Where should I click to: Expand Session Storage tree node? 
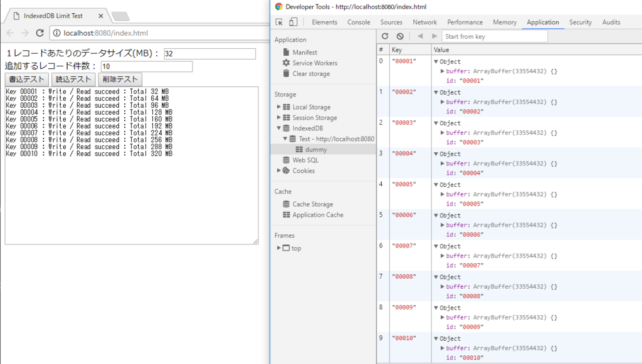point(278,117)
